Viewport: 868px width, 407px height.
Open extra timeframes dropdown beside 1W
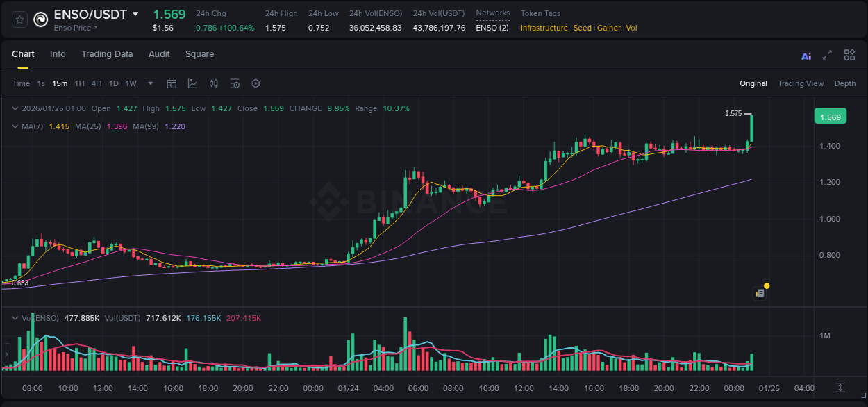pos(149,83)
